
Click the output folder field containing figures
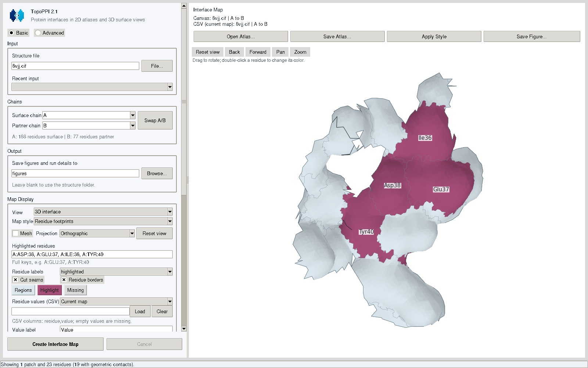tap(75, 173)
